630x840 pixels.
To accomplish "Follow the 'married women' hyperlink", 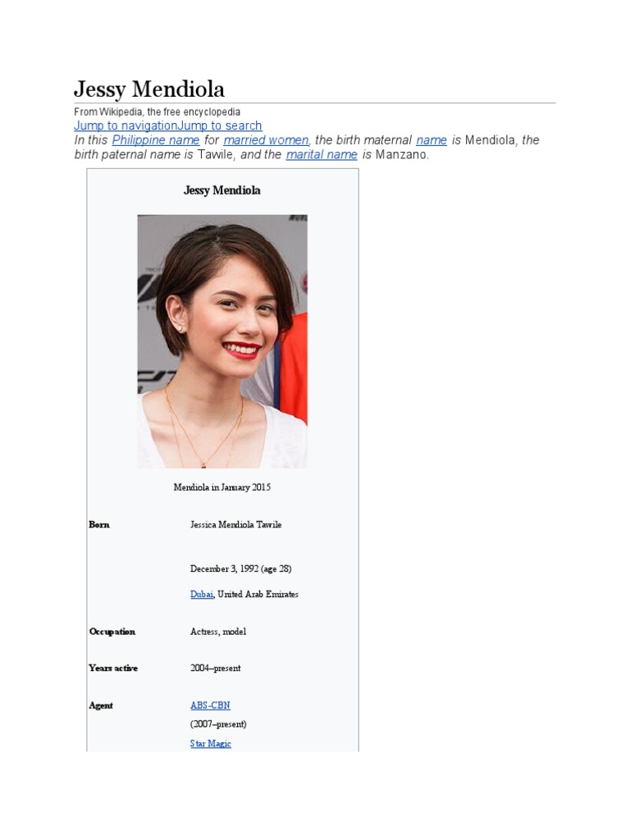I will (267, 140).
